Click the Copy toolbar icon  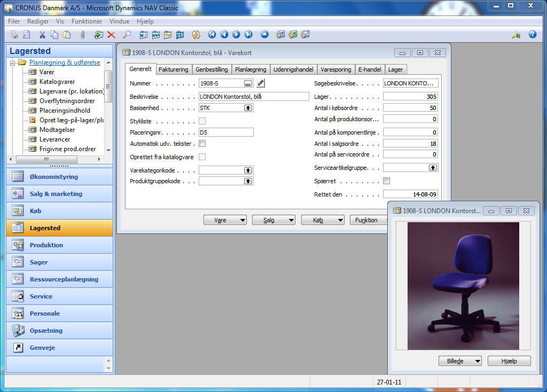pos(54,35)
